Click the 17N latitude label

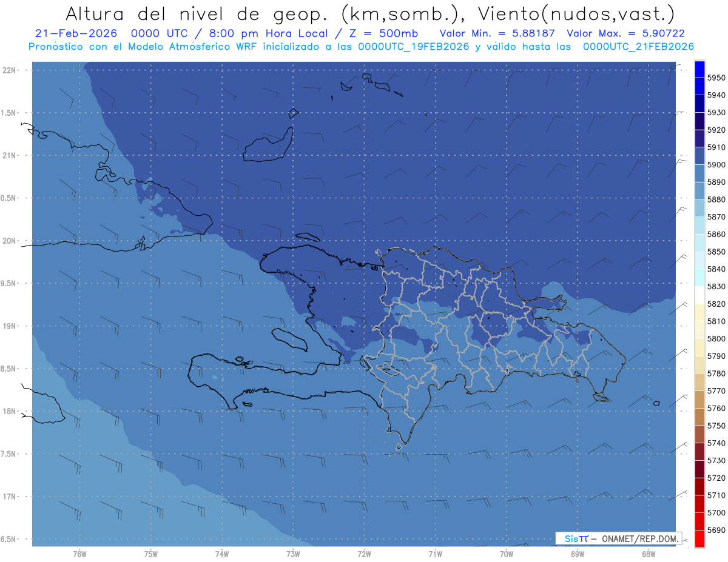[10, 497]
